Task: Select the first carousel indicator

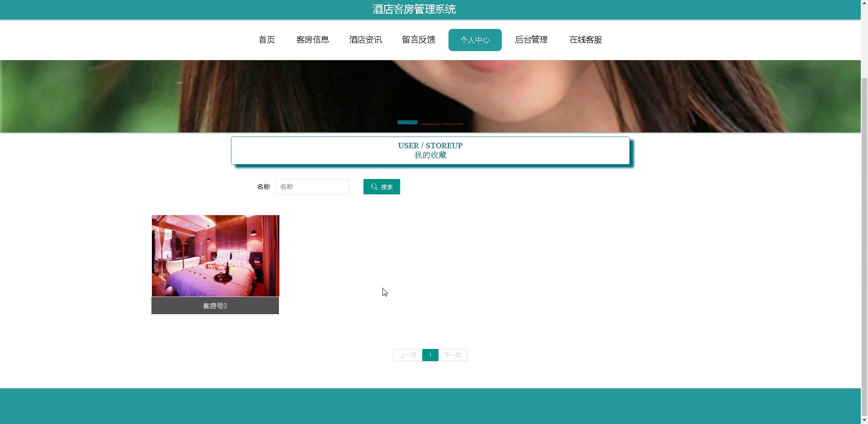Action: pyautogui.click(x=407, y=122)
